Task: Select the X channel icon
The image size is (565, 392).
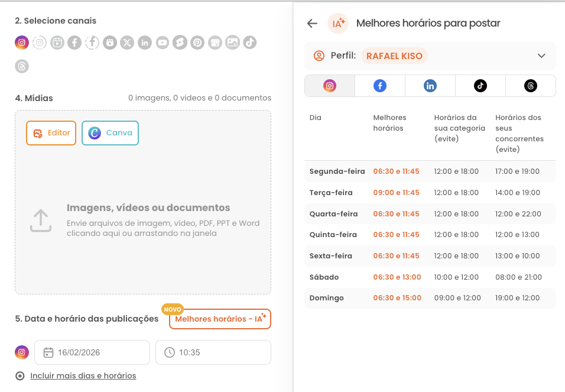Action: 127,43
